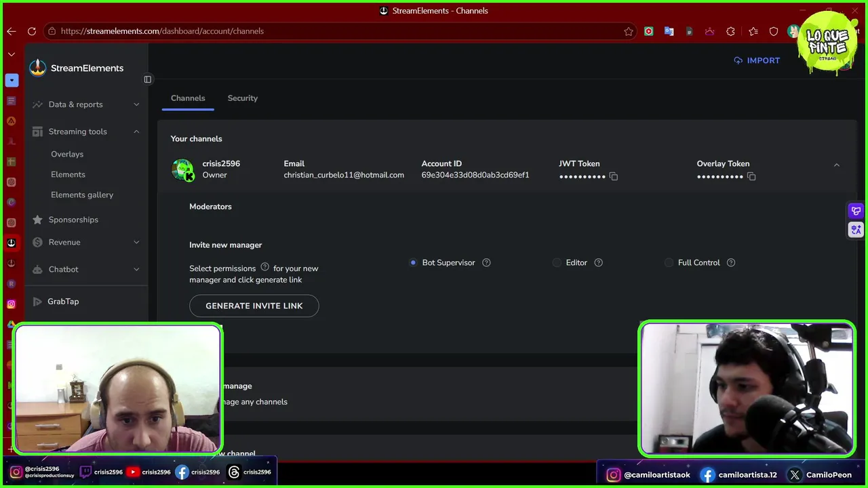Open the Instagram tab in vertical tab strip

(11, 304)
